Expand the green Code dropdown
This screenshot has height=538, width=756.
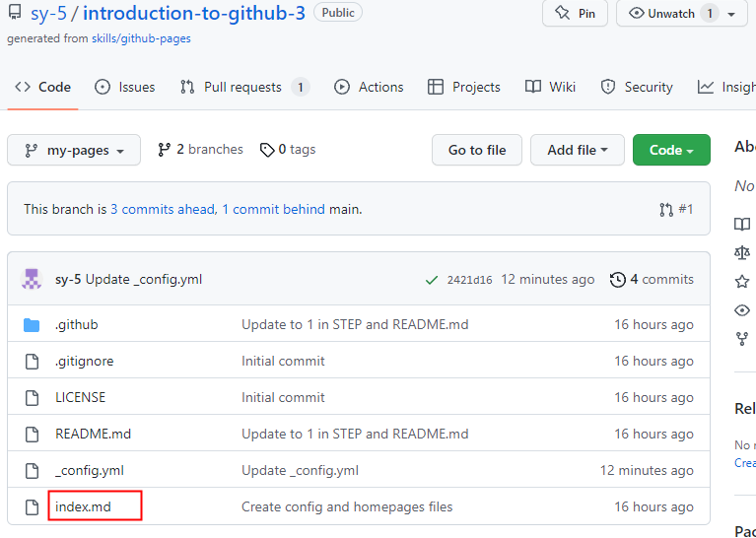click(671, 150)
